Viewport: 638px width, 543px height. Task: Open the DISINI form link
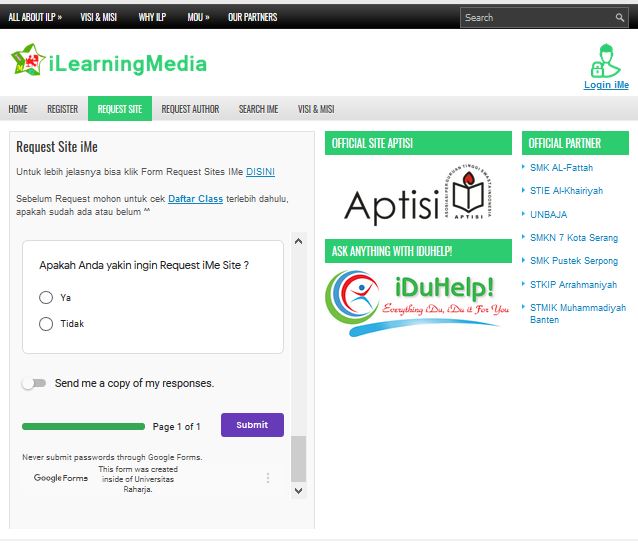coord(260,172)
